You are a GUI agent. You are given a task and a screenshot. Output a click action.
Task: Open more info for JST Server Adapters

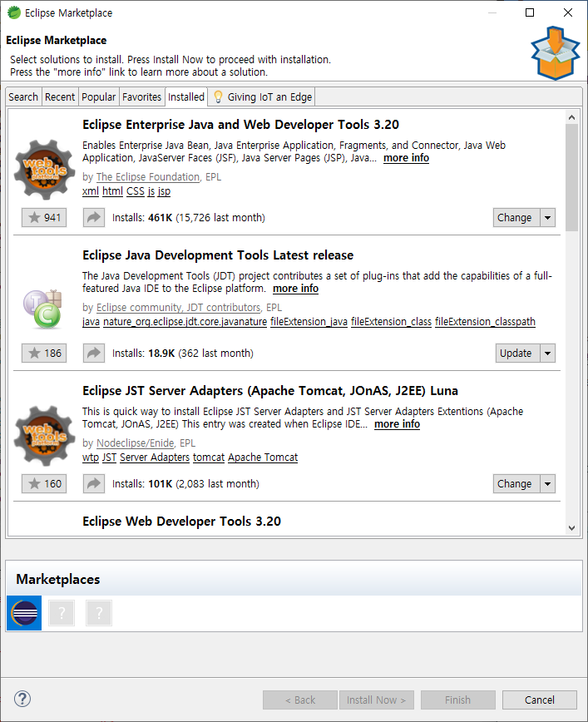click(397, 424)
